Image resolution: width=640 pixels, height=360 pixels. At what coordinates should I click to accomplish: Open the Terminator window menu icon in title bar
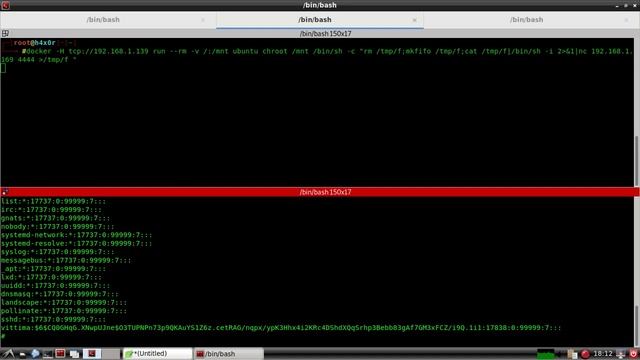[5, 5]
